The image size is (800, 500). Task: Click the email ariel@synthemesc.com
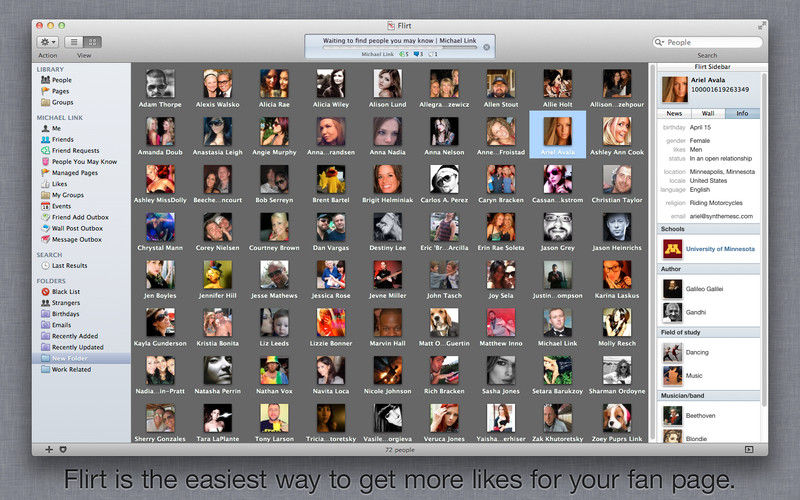point(721,216)
